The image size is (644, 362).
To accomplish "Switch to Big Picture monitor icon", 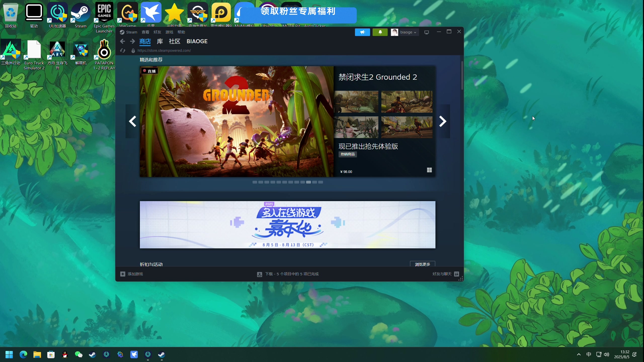I will click(x=427, y=32).
